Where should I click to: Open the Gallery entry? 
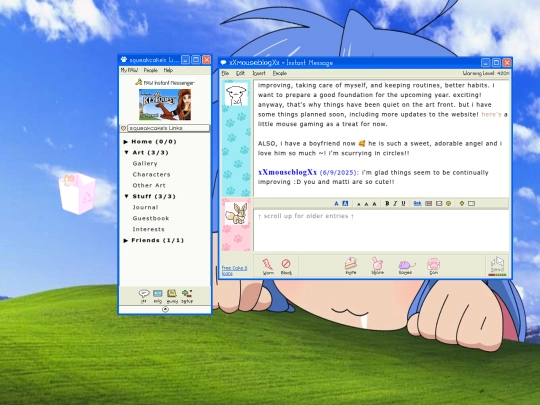pyautogui.click(x=145, y=164)
